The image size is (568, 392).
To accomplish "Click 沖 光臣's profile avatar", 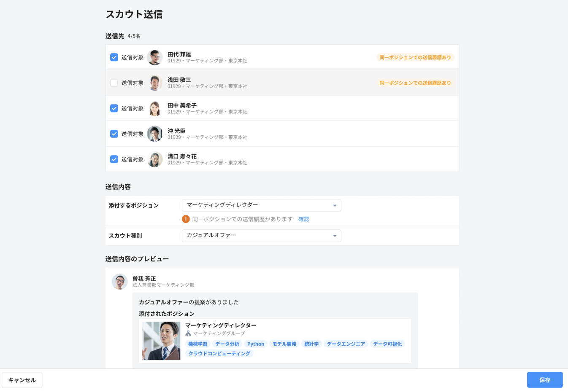I will (x=155, y=134).
